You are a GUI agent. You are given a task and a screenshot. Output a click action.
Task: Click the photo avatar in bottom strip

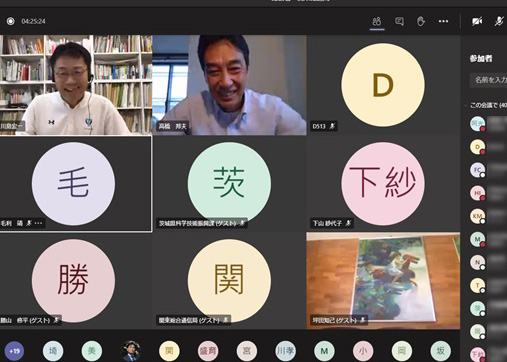pyautogui.click(x=130, y=351)
